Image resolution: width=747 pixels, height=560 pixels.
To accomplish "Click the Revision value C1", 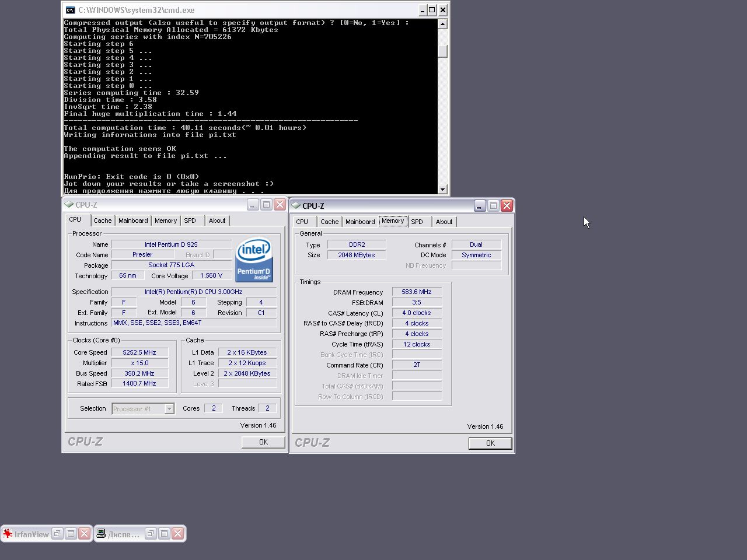I will point(261,313).
